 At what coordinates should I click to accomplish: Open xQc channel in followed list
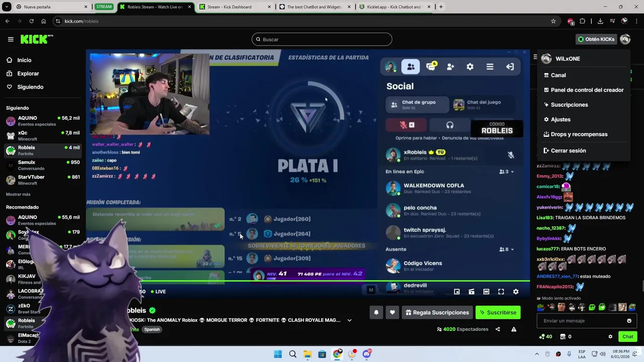click(x=43, y=136)
